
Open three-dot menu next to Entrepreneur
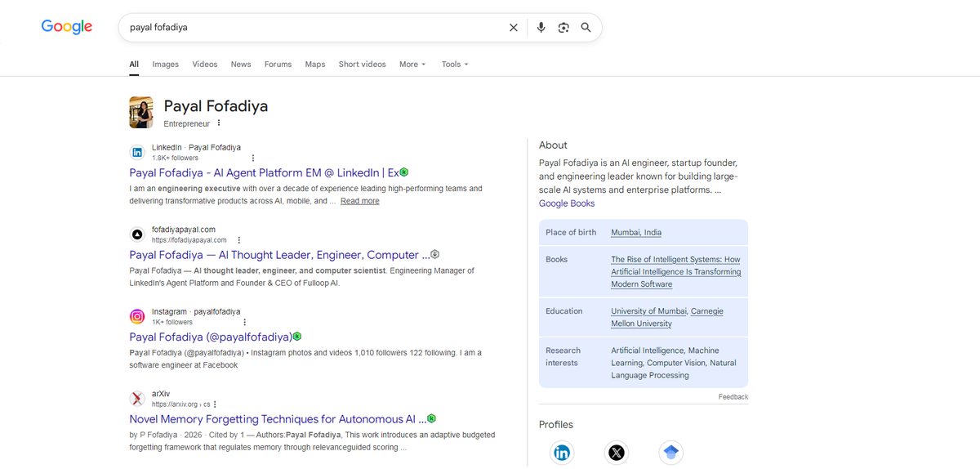(x=219, y=123)
